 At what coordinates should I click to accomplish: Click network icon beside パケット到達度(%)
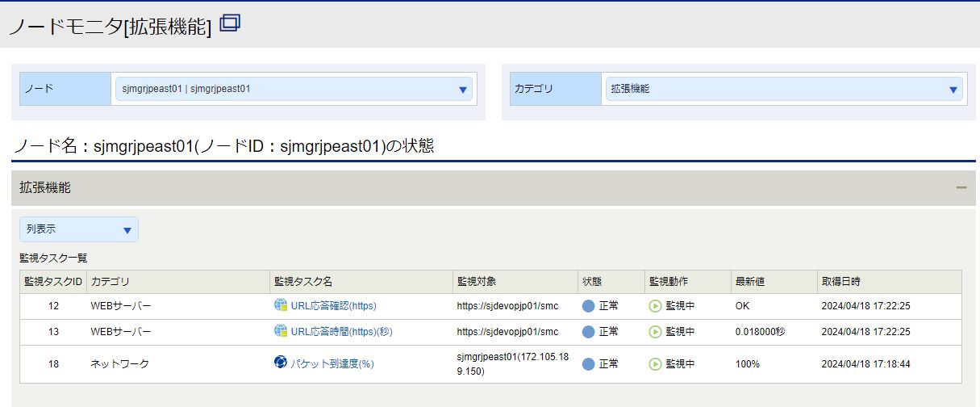point(281,363)
